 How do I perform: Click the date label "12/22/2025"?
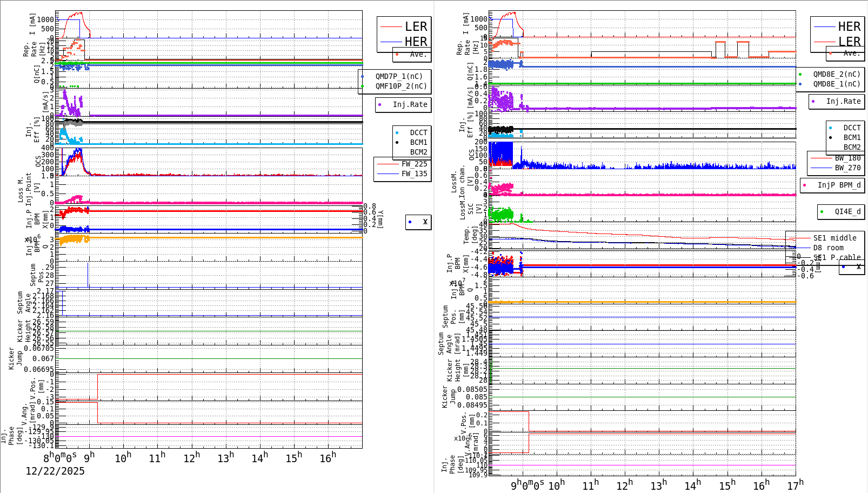coord(55,471)
